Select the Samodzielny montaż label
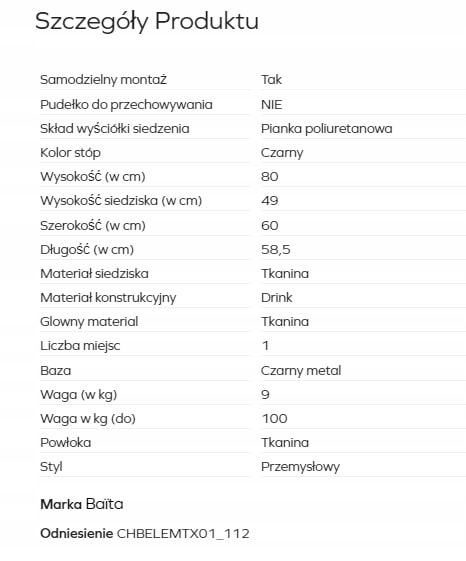Image resolution: width=466 pixels, height=561 pixels. click(103, 80)
